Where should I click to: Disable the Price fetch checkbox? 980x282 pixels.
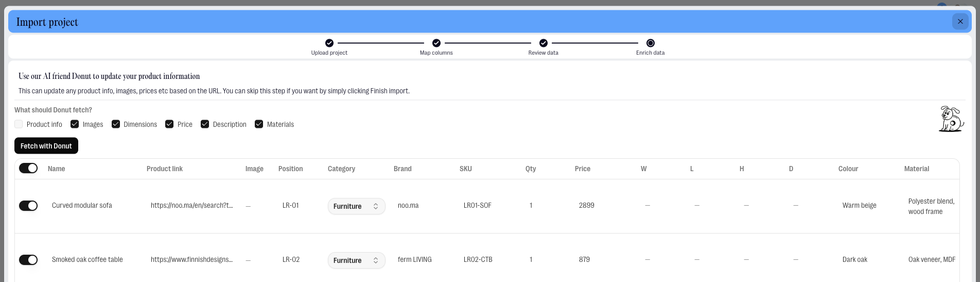pos(169,124)
